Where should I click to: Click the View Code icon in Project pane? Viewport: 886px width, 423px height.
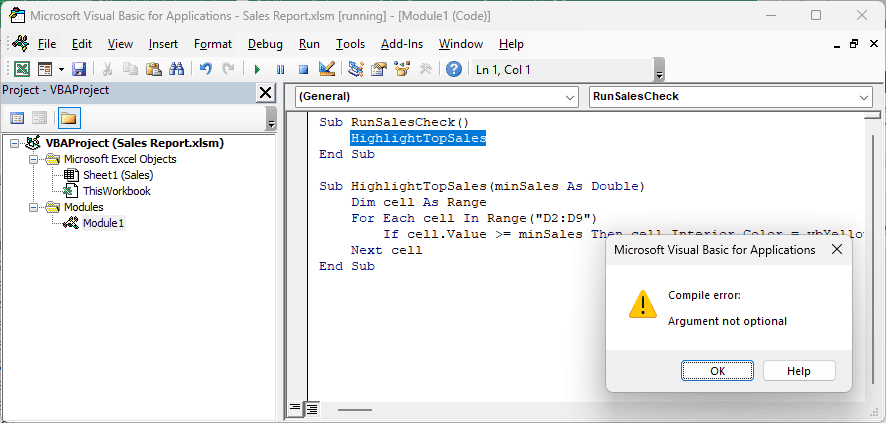(x=18, y=118)
